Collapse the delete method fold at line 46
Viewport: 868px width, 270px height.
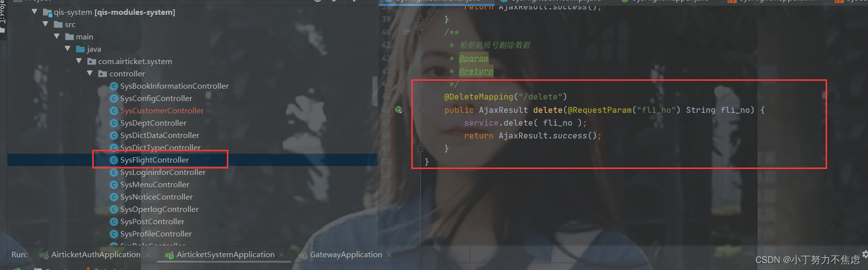point(420,110)
